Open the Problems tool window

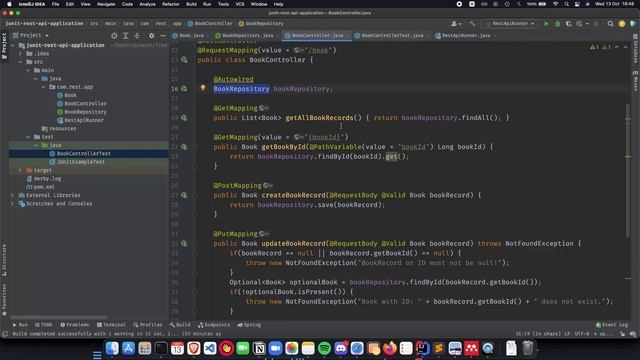pyautogui.click(x=75, y=325)
